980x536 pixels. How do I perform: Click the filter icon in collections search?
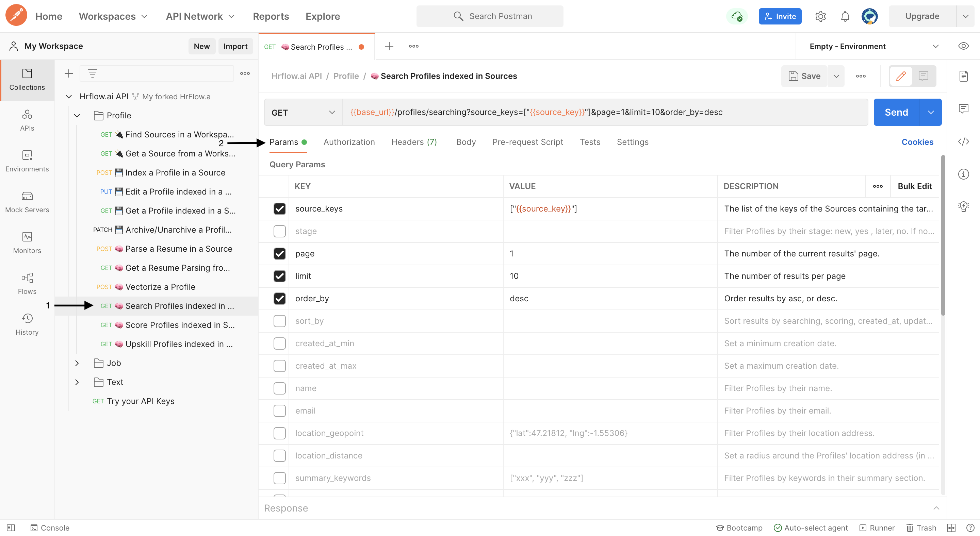93,73
